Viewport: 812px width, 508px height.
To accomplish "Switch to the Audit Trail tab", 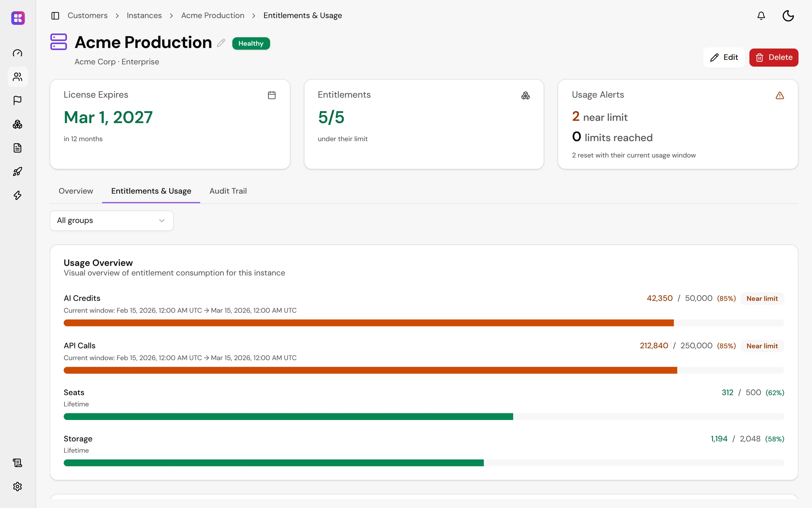I will pyautogui.click(x=228, y=191).
